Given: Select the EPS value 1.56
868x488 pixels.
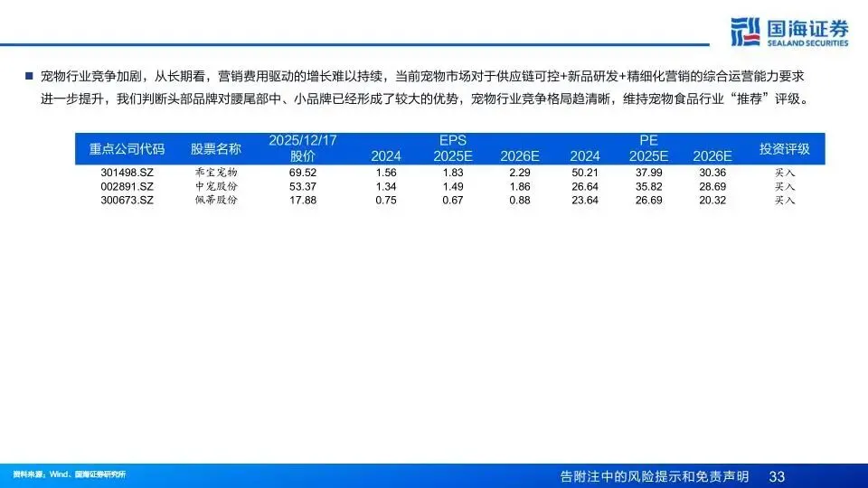Looking at the screenshot, I should [386, 173].
